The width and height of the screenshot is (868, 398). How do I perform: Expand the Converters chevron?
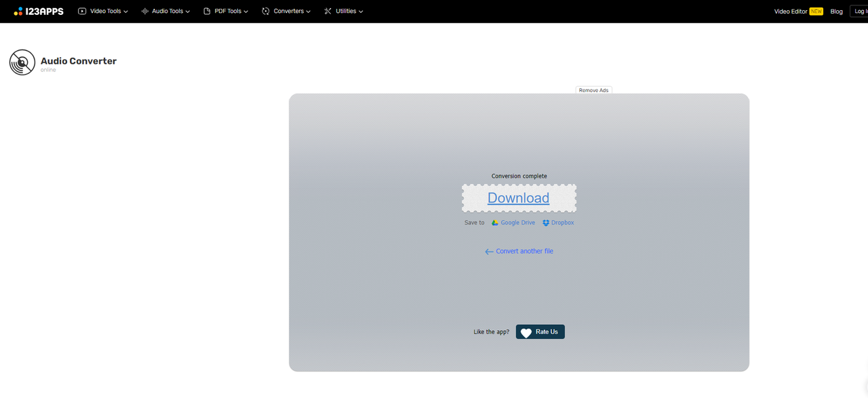(309, 12)
